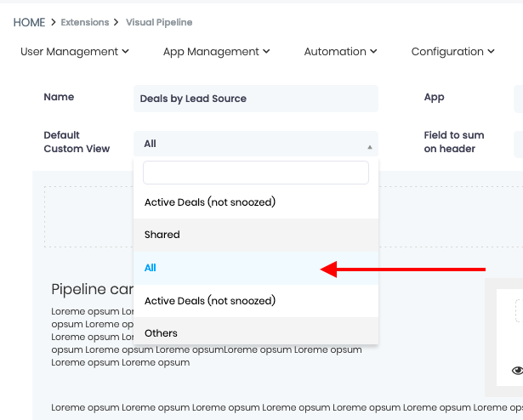Select the highlighted All option
Viewport: 523px width, 420px height.
tap(256, 268)
